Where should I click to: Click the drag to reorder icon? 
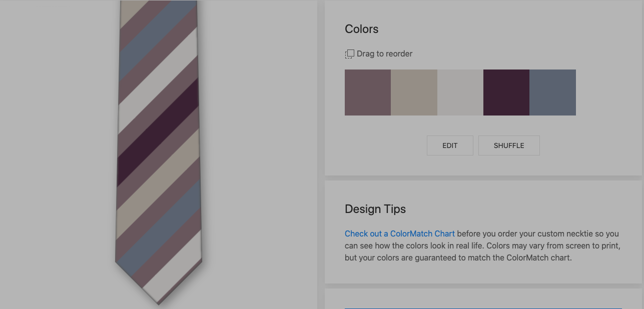click(349, 54)
